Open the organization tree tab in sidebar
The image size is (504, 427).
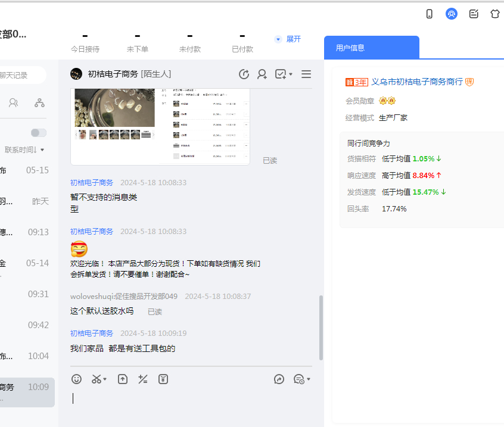click(x=39, y=102)
